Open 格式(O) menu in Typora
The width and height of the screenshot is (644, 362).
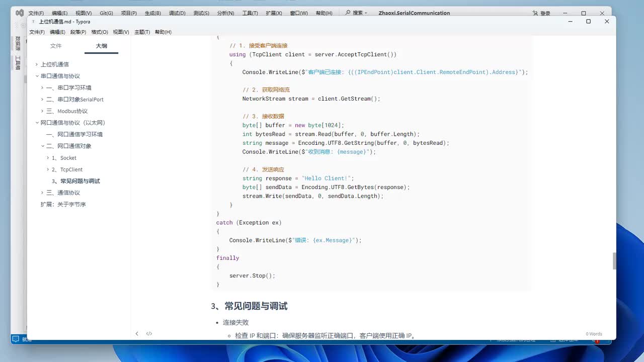tap(100, 32)
